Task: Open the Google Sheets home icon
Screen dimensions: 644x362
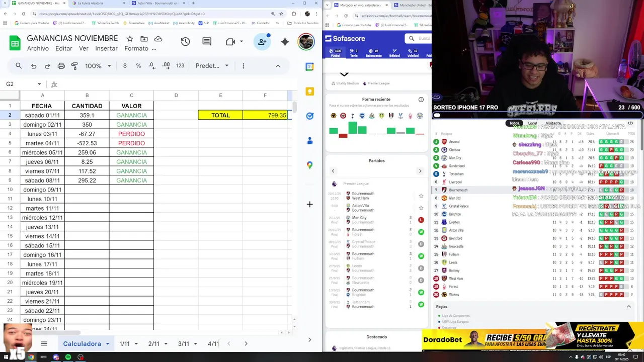Action: (15, 43)
